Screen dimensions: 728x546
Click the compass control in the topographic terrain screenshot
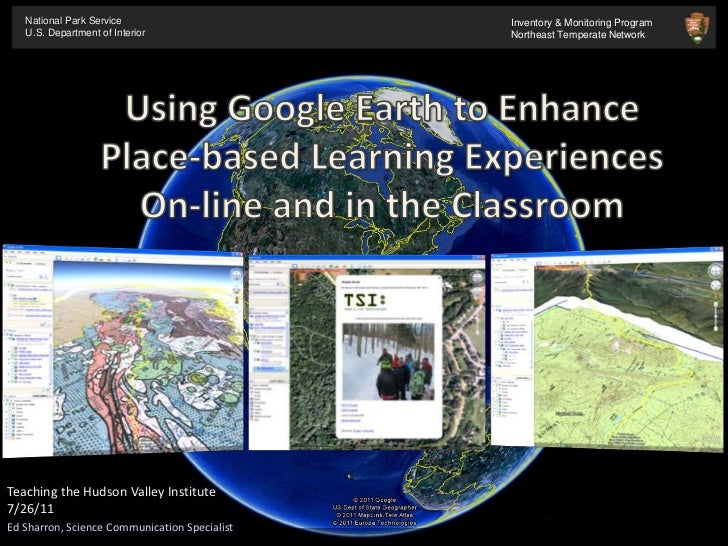coord(715,270)
